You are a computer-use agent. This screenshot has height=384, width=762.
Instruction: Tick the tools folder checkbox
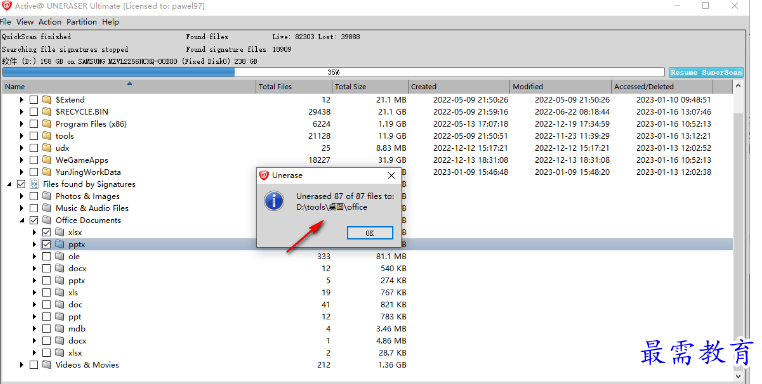click(x=34, y=136)
